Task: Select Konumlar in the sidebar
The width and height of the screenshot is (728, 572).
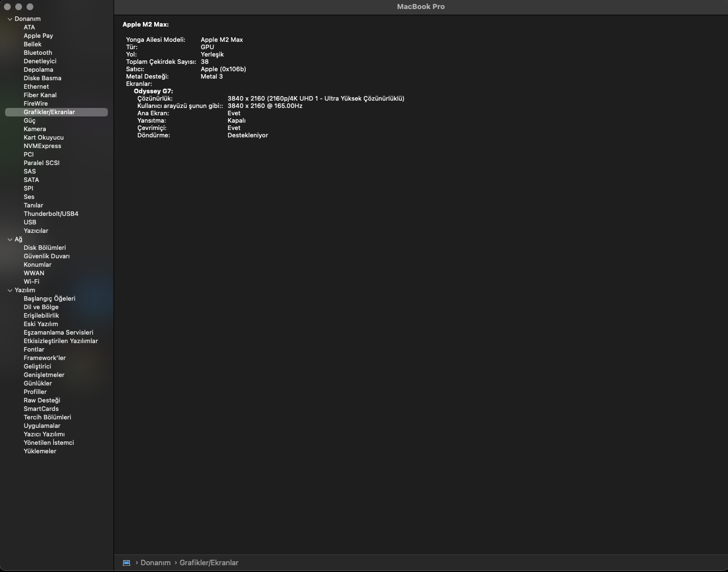Action: tap(37, 265)
